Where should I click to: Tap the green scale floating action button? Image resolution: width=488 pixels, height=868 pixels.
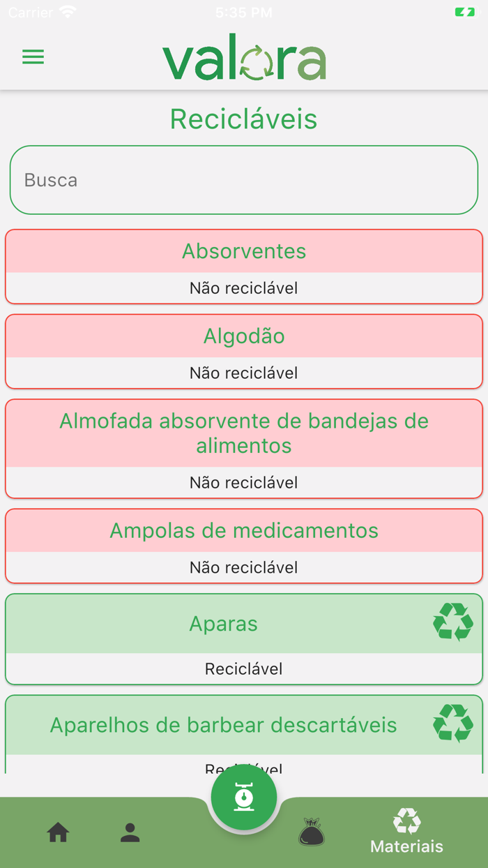tap(244, 796)
